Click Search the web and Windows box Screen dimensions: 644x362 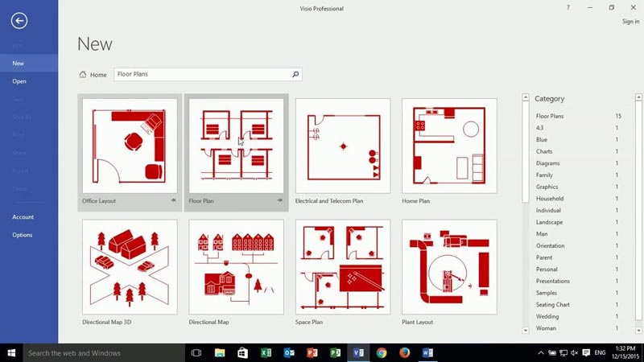point(104,353)
